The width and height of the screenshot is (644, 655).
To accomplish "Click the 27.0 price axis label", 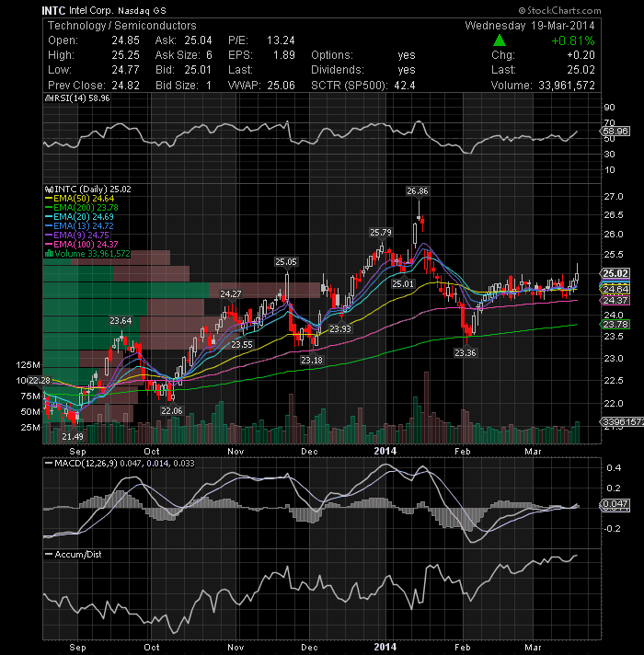I will tap(614, 196).
